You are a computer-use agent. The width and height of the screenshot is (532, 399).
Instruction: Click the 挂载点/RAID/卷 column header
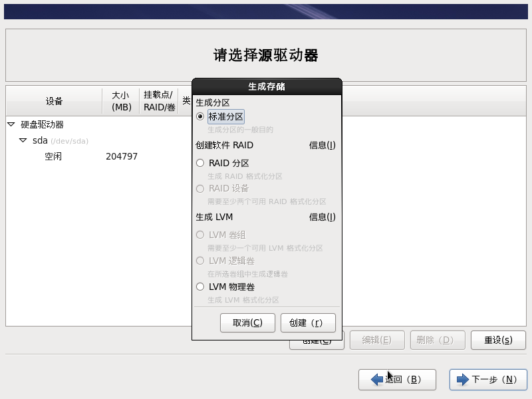point(159,101)
